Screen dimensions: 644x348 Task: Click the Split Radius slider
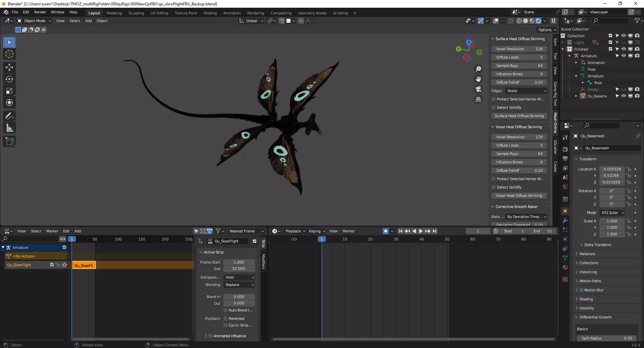(607, 338)
